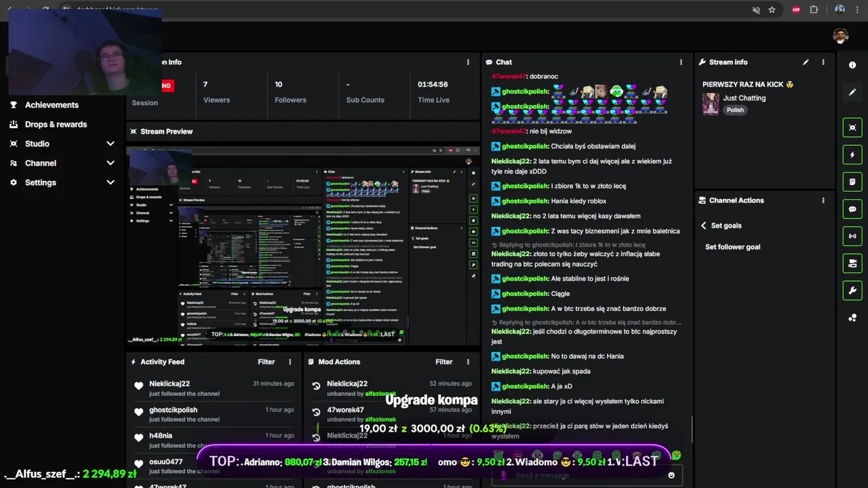Open Session Info panel three-dot menu
The width and height of the screenshot is (868, 488).
[x=468, y=62]
